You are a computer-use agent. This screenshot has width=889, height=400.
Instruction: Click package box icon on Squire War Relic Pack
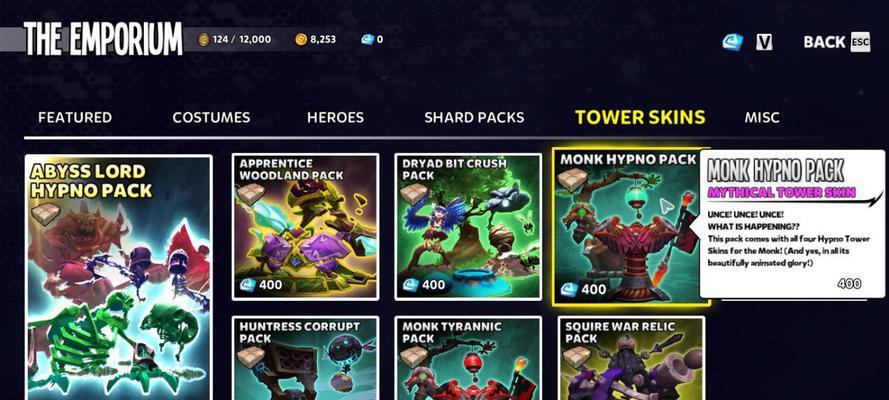pos(578,356)
